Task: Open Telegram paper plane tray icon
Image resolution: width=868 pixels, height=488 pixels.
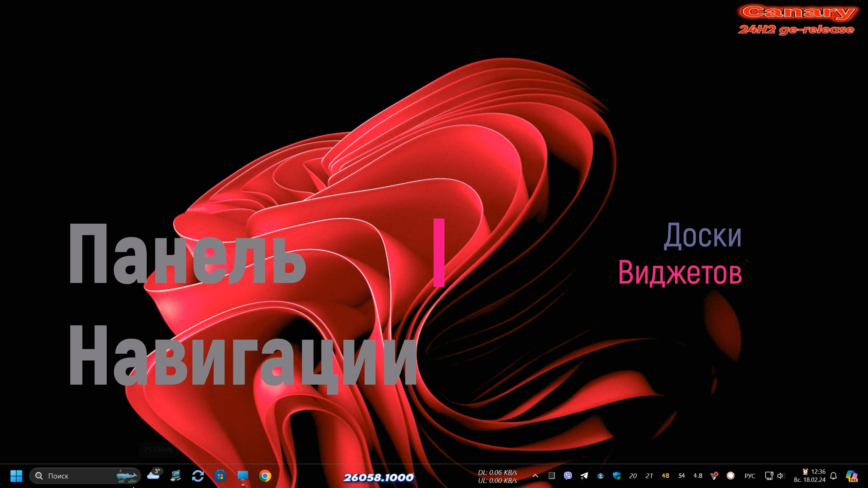Action: [x=584, y=476]
